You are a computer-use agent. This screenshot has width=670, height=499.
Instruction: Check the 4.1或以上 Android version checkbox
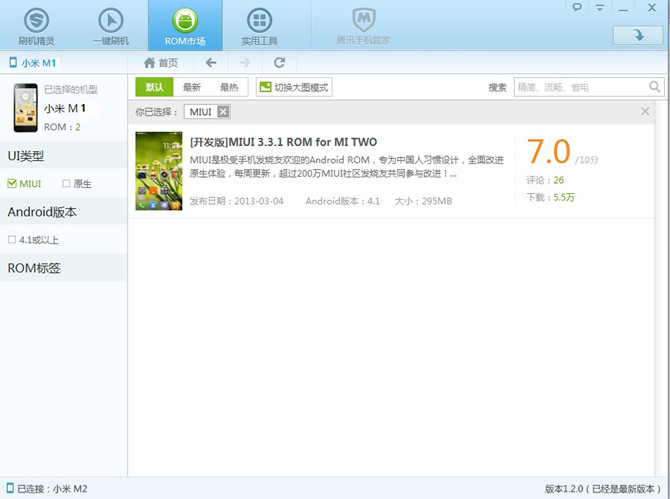point(12,240)
